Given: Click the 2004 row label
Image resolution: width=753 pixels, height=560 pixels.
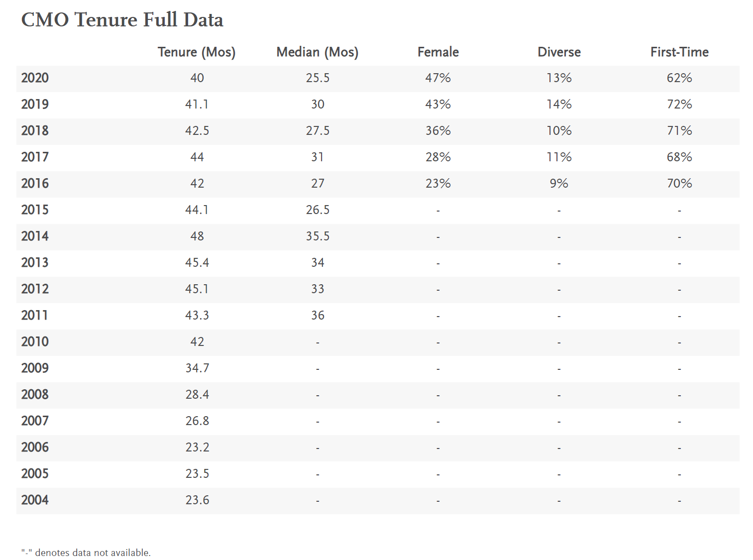Looking at the screenshot, I should [35, 500].
